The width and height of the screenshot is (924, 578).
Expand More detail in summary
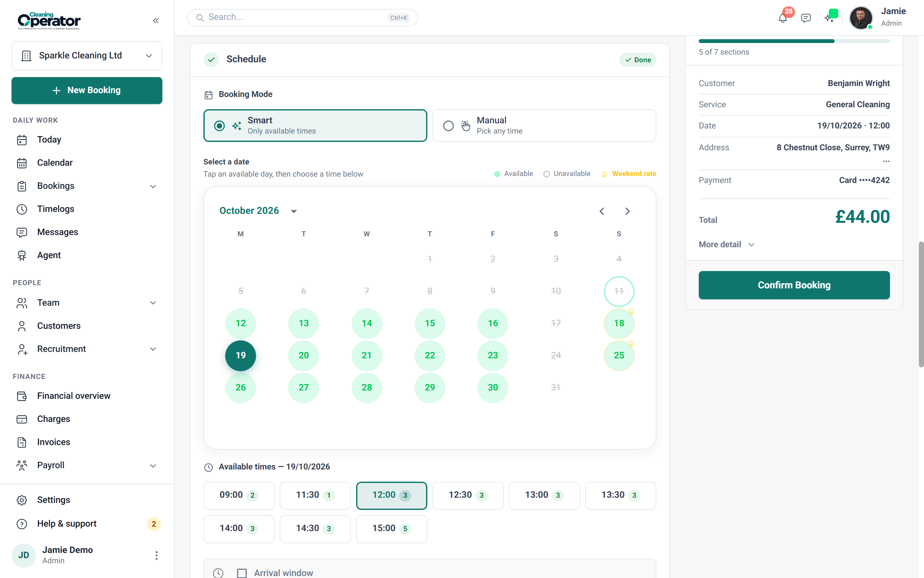pos(726,245)
